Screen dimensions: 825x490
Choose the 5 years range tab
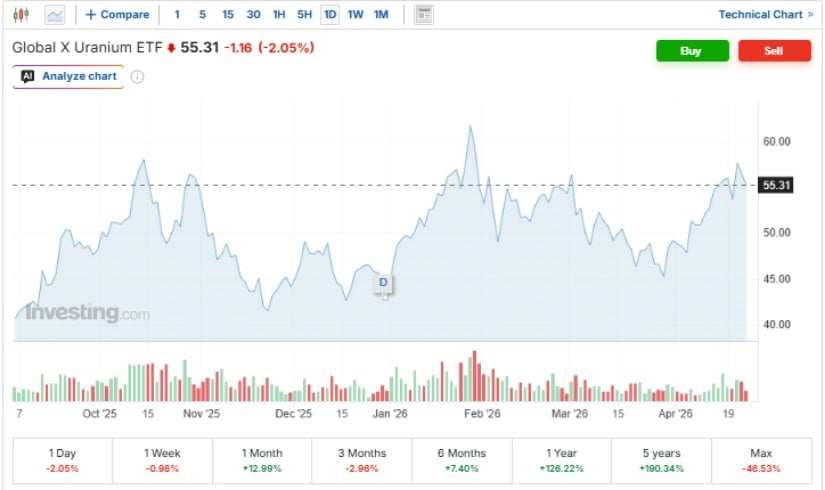pos(661,459)
